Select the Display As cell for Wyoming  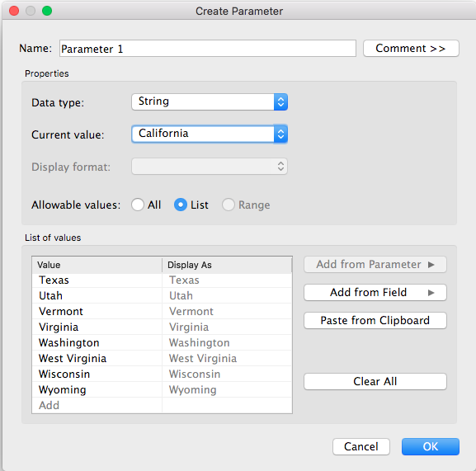click(x=227, y=389)
